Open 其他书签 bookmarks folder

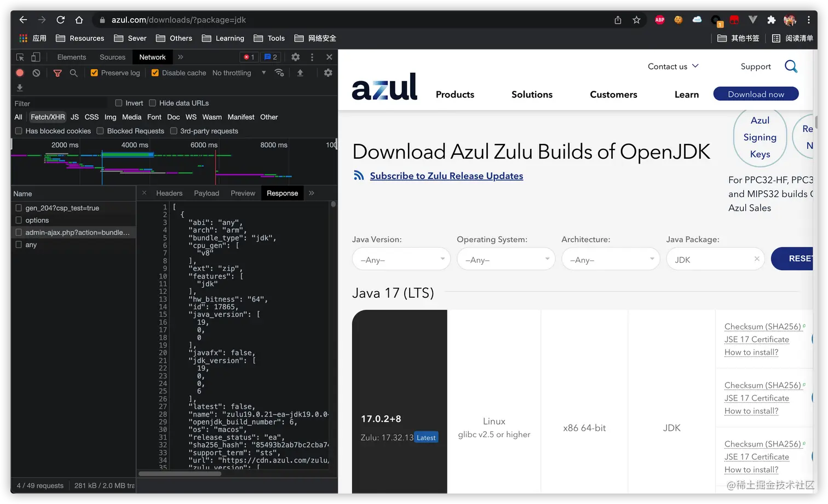tap(739, 38)
